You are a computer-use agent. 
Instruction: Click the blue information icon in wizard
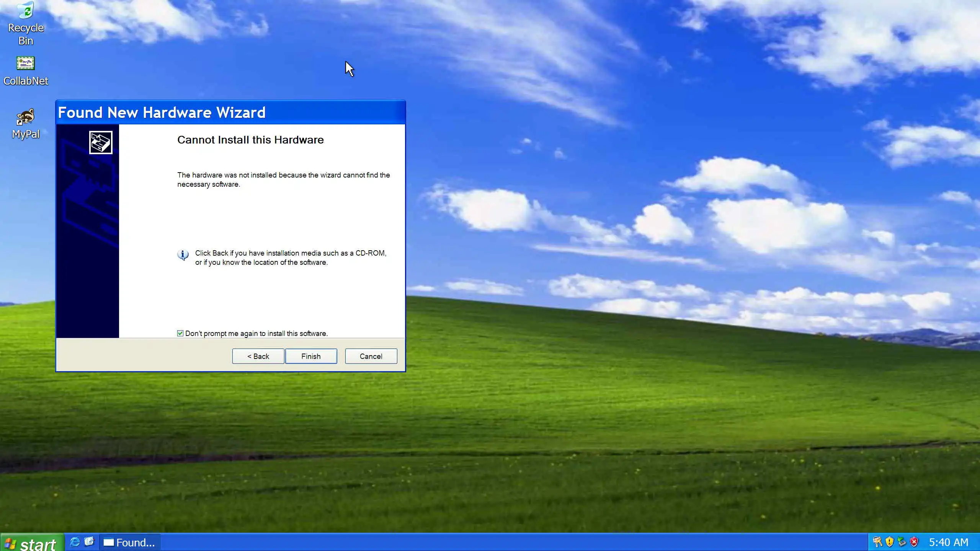click(x=183, y=255)
